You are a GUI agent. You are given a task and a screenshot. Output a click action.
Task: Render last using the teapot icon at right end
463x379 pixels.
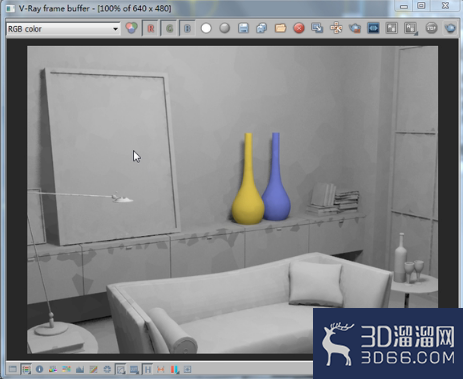click(x=450, y=28)
